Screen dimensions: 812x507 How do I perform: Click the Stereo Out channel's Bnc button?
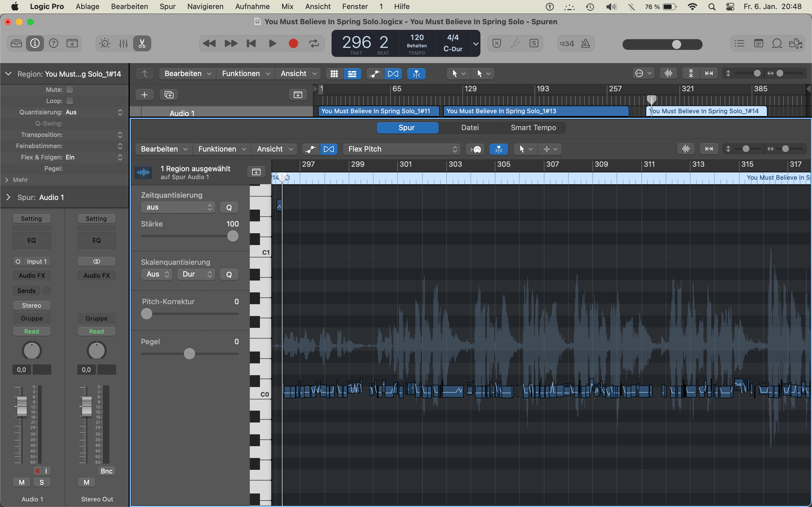106,471
